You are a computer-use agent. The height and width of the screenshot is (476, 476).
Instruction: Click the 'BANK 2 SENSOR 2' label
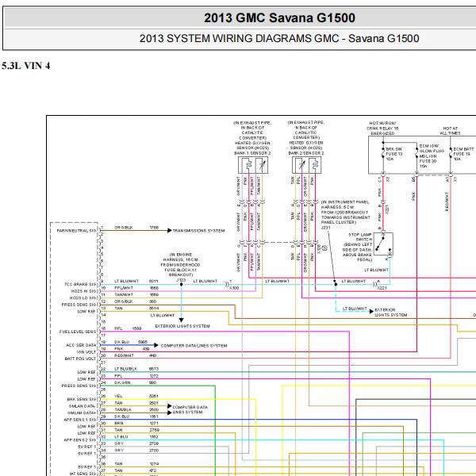[x=306, y=153]
